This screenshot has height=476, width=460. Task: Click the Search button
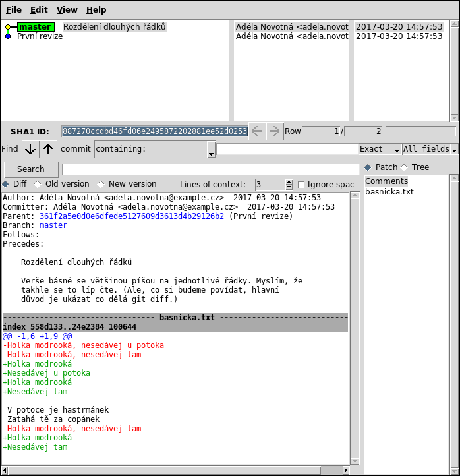click(x=31, y=169)
